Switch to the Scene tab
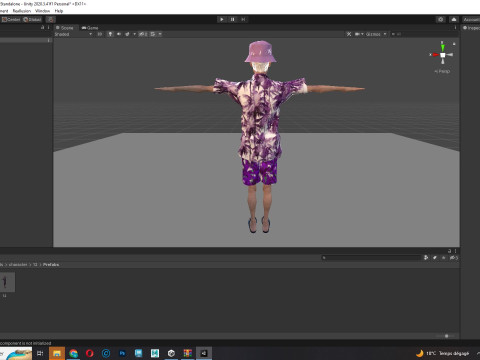This screenshot has height=360, width=480. click(x=65, y=28)
